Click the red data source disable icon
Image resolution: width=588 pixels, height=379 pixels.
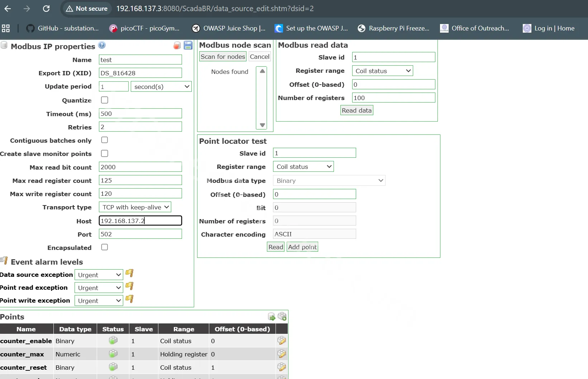point(177,45)
